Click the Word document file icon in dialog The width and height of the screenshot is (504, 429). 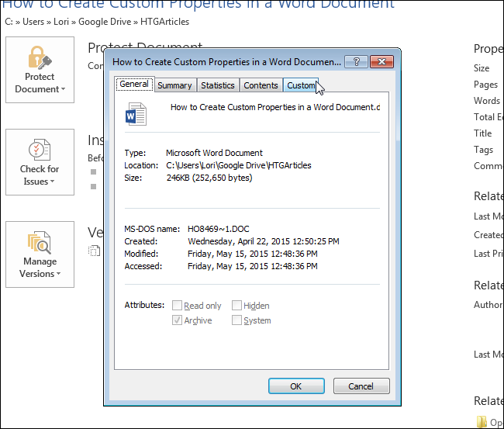coord(136,114)
